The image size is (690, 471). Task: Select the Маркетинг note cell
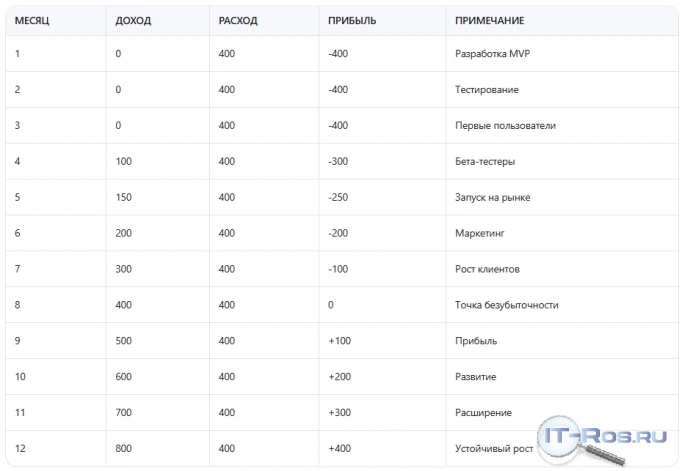[x=480, y=233]
